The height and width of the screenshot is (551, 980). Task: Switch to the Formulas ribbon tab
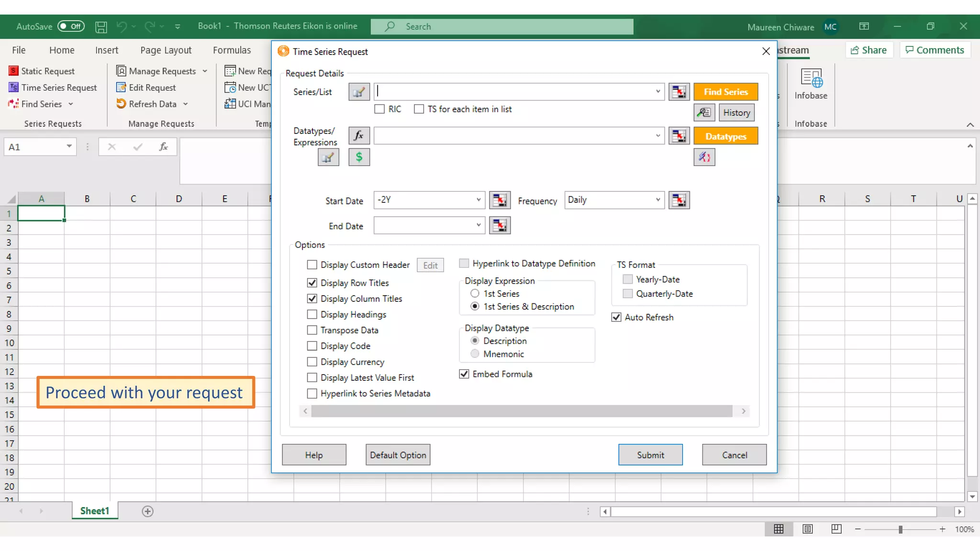[x=232, y=50]
